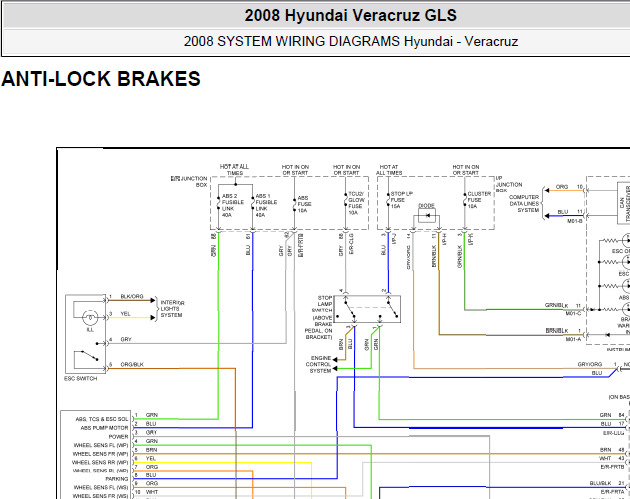Viewport: 630px width, 499px height.
Task: Click the 'STOP LP FUSE 15A' label
Action: click(401, 200)
